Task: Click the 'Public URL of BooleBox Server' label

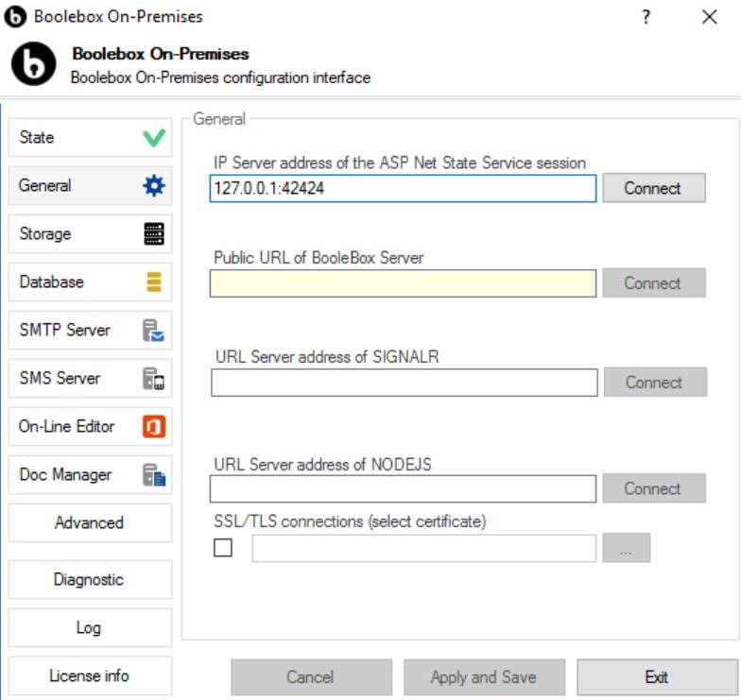Action: tap(319, 258)
